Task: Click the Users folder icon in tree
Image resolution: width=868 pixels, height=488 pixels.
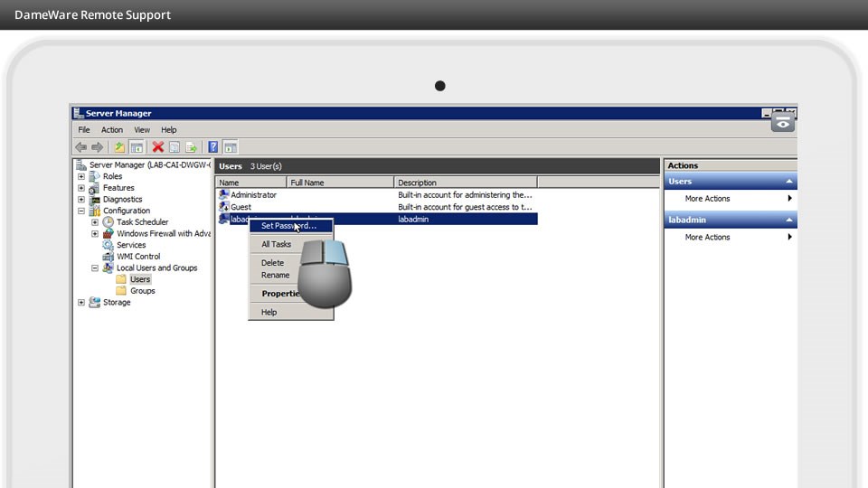Action: (x=121, y=279)
